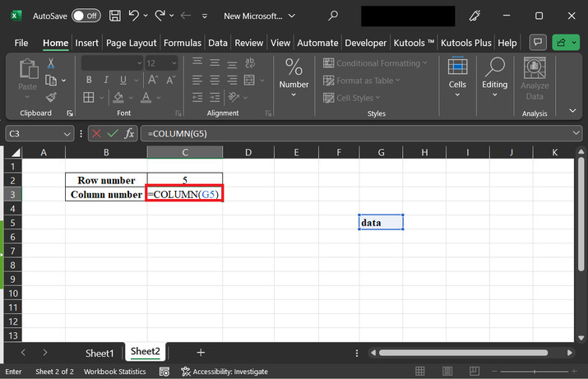The height and width of the screenshot is (379, 588).
Task: Click Workbook Statistics in status bar
Action: point(115,372)
